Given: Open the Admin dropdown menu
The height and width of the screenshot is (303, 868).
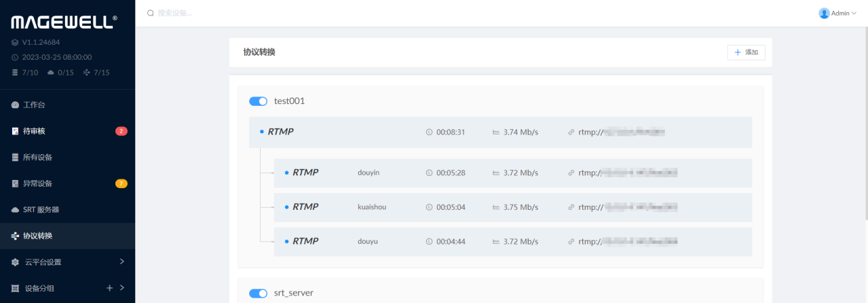Looking at the screenshot, I should 838,13.
